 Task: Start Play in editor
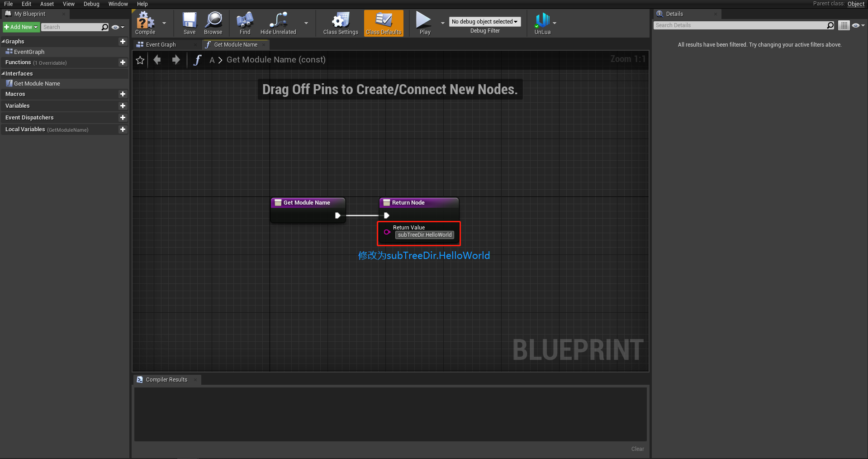click(x=425, y=24)
